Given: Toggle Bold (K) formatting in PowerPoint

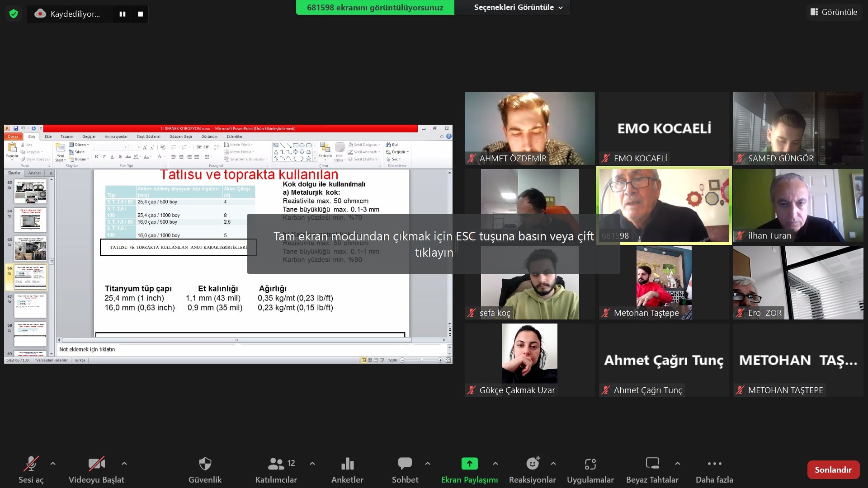Looking at the screenshot, I should point(96,157).
